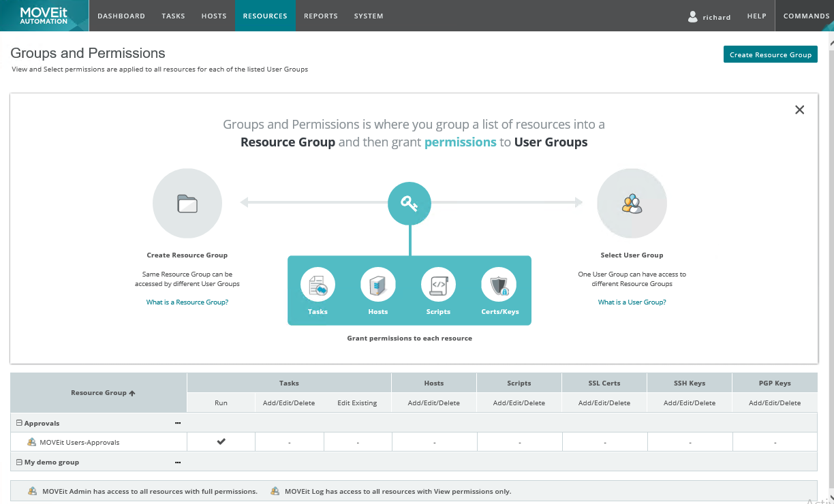
Task: Click the SSL Certs column header
Action: pos(604,383)
